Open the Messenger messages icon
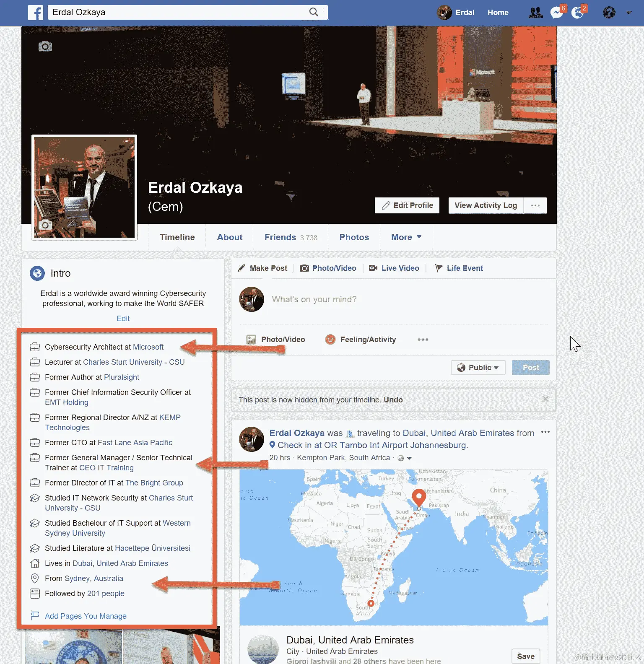The image size is (644, 664). point(556,13)
